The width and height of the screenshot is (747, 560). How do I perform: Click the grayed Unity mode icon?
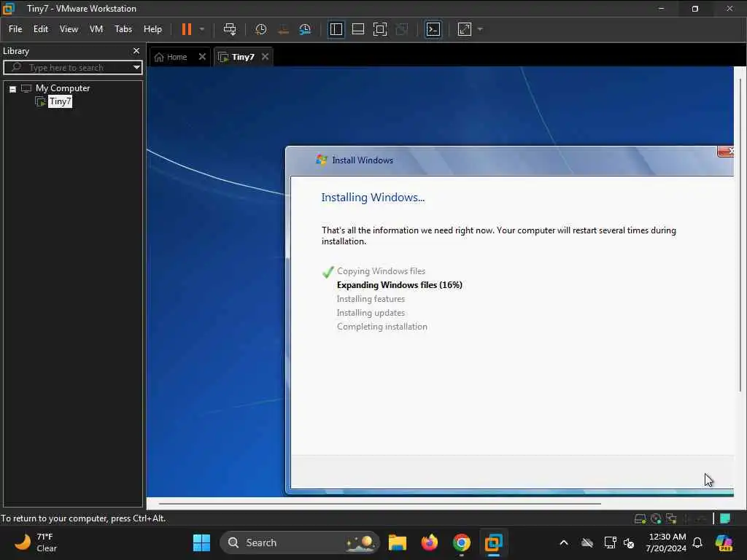(402, 29)
